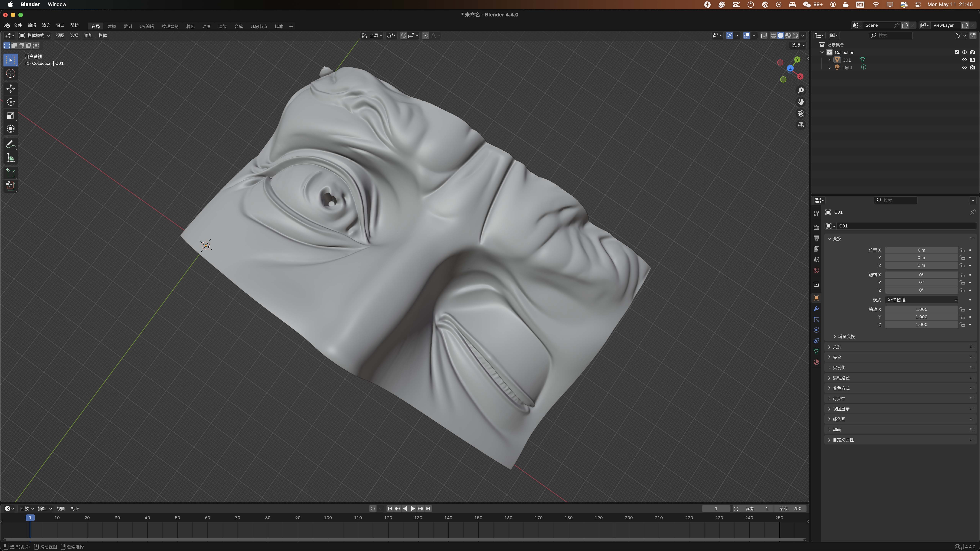The width and height of the screenshot is (980, 551).
Task: Open the 文件 menu
Action: [x=18, y=25]
